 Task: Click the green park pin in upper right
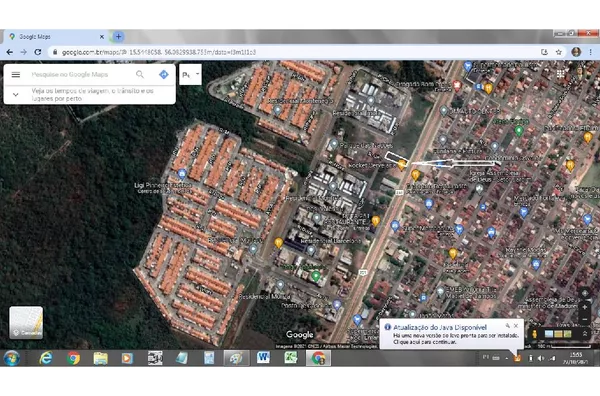click(x=518, y=131)
